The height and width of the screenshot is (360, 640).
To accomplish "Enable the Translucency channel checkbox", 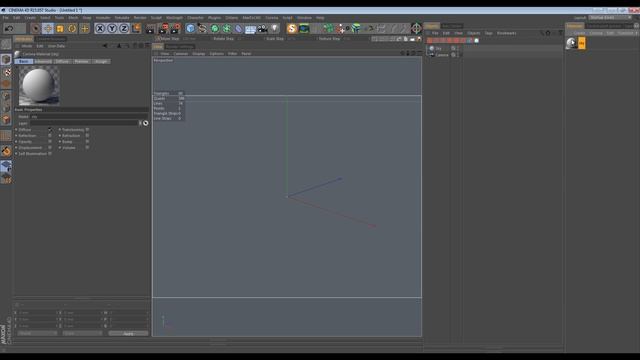I will tap(87, 130).
